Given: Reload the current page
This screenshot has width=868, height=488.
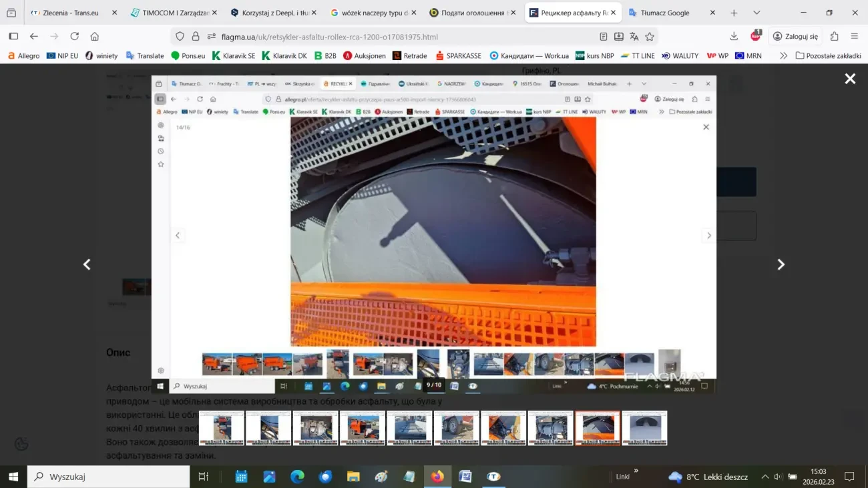Looking at the screenshot, I should [75, 37].
